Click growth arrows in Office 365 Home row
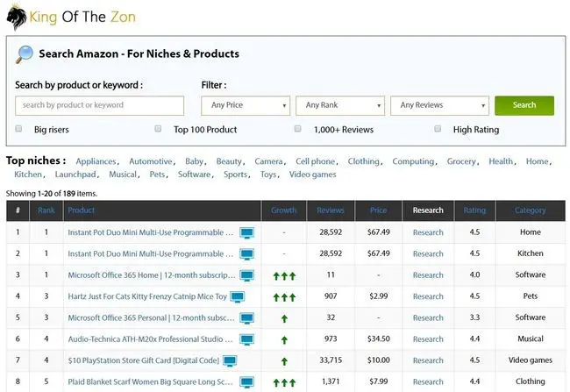The height and width of the screenshot is (392, 570). pyautogui.click(x=284, y=276)
